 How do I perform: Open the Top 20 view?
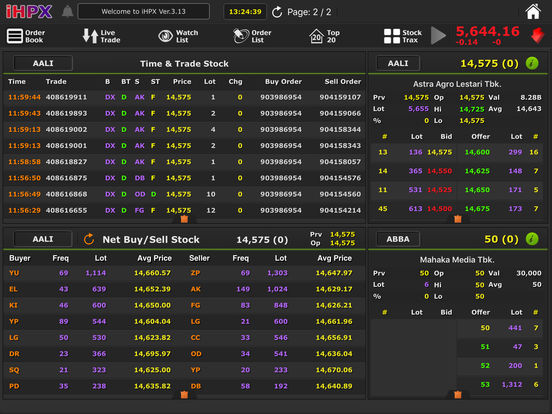325,36
